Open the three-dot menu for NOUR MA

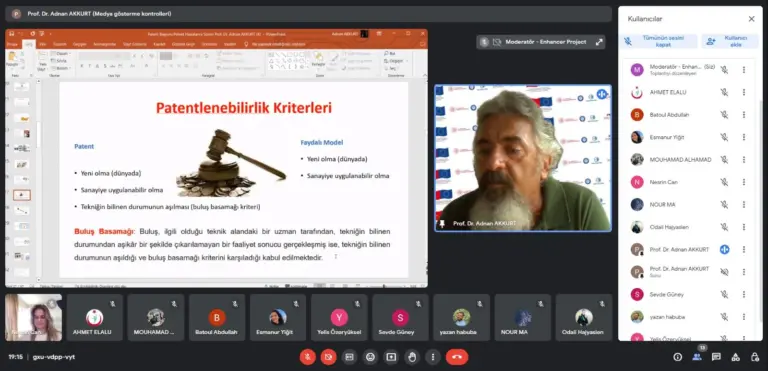point(744,204)
